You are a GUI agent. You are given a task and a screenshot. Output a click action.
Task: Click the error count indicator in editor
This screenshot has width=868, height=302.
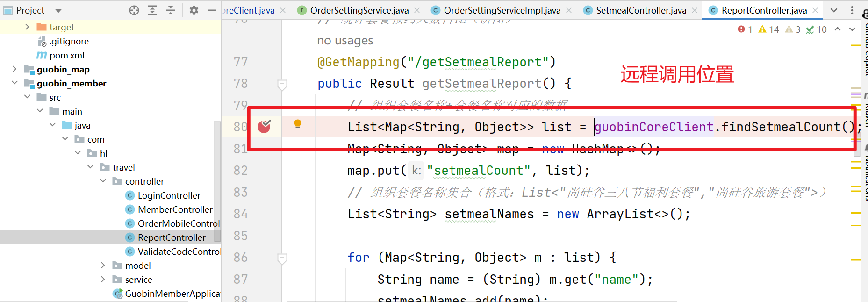tap(745, 29)
